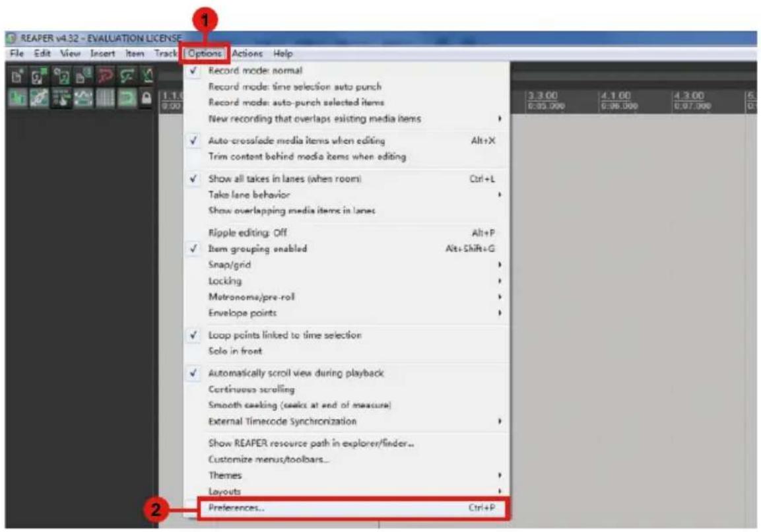Image resolution: width=761 pixels, height=532 pixels.
Task: Toggle the Metronome toolbar icon
Action: (x=148, y=76)
